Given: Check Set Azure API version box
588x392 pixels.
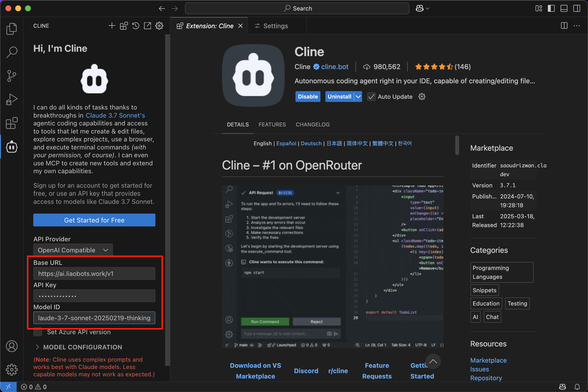Looking at the screenshot, I should point(38,332).
